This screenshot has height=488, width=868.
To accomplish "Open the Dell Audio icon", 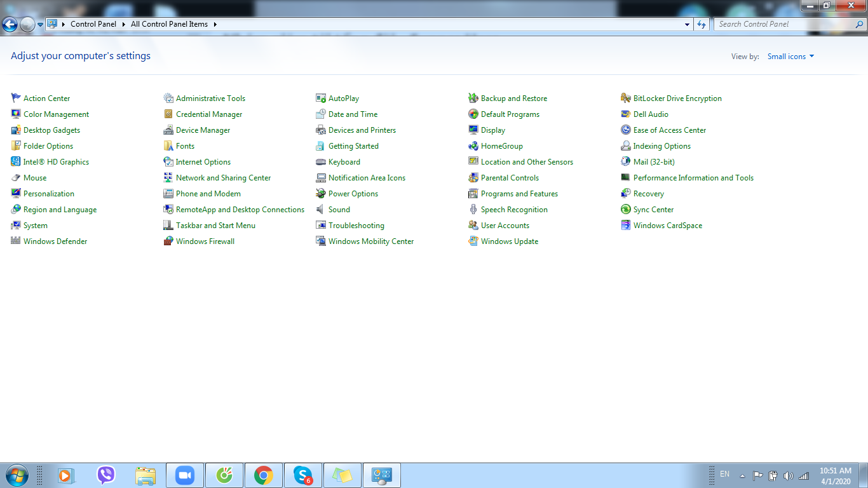I will (626, 114).
